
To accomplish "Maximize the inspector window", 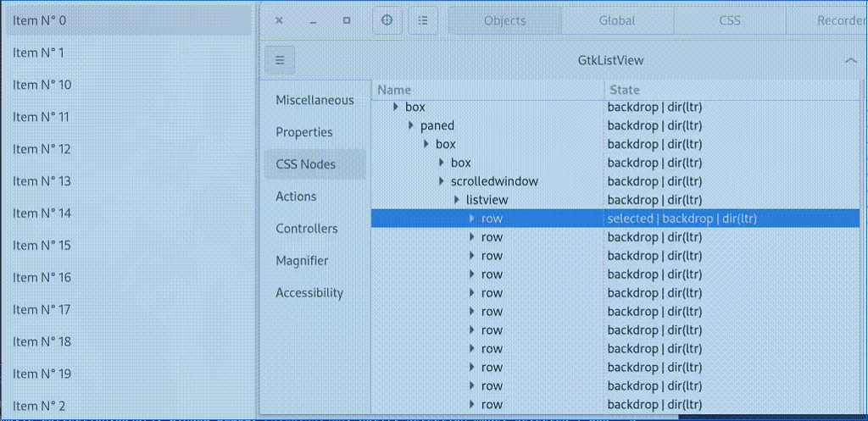I will coord(347,20).
